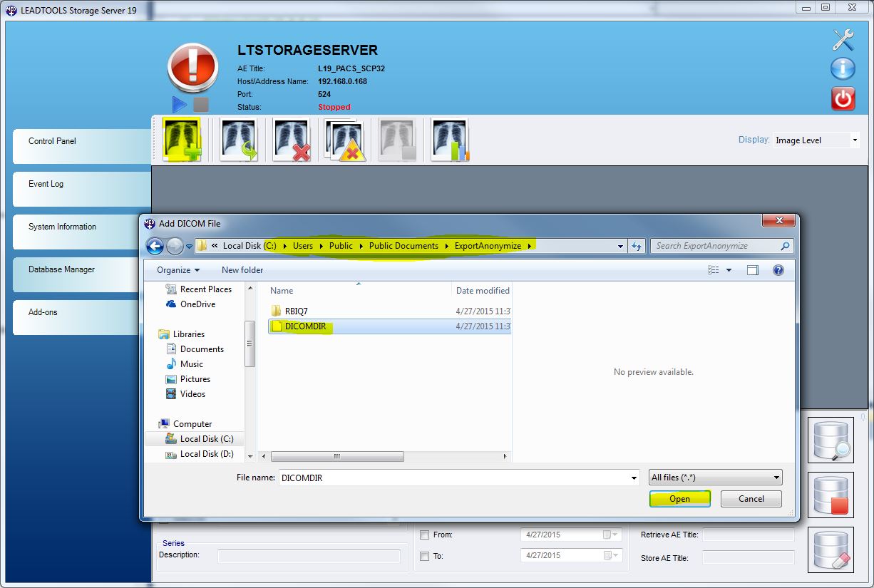Screen dimensions: 874x588
Task: Click the database eraser clear icon
Action: point(831,550)
